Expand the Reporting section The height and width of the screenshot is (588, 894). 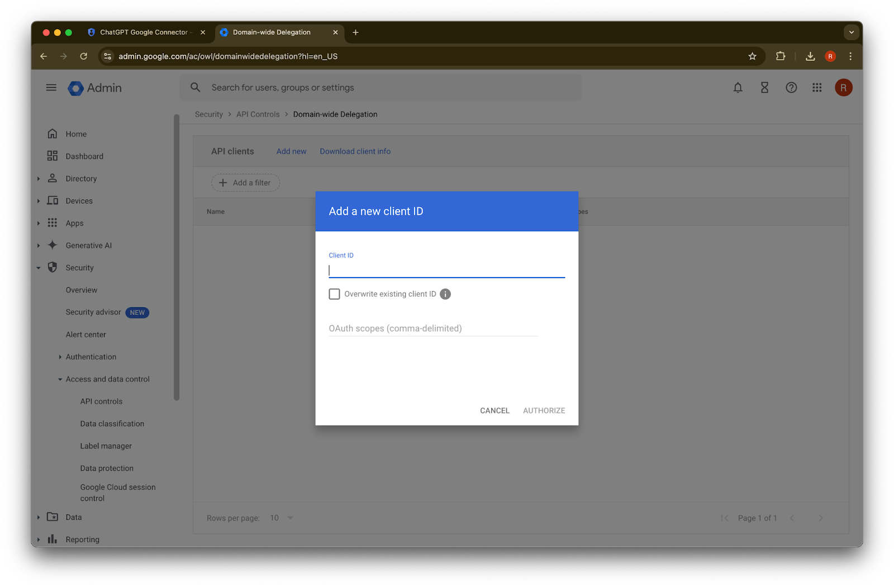click(39, 539)
